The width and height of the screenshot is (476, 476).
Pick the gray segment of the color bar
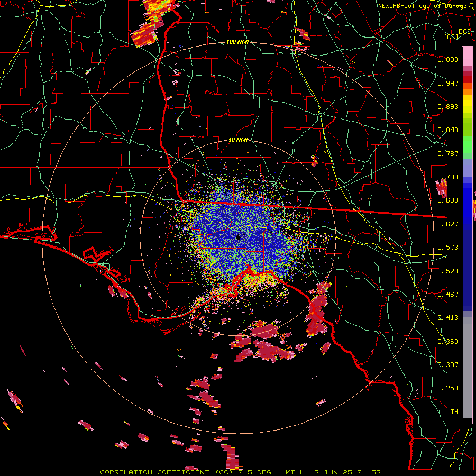tap(467, 368)
